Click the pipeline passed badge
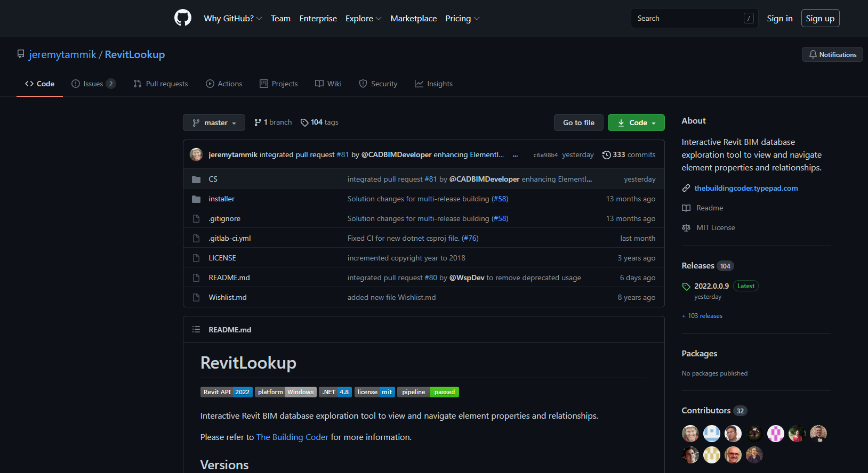 [428, 392]
